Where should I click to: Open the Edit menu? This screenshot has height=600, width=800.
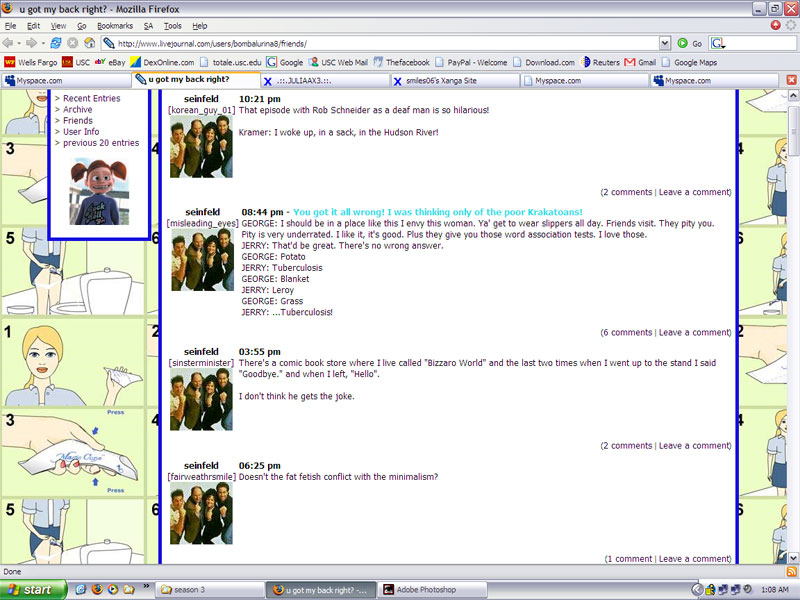coord(33,26)
